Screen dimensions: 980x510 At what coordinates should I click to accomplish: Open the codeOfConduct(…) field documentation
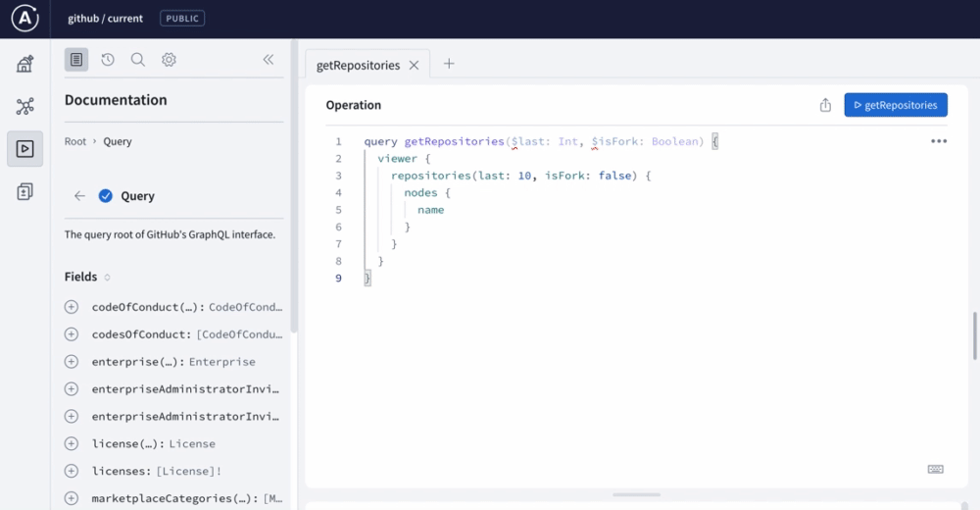point(187,307)
